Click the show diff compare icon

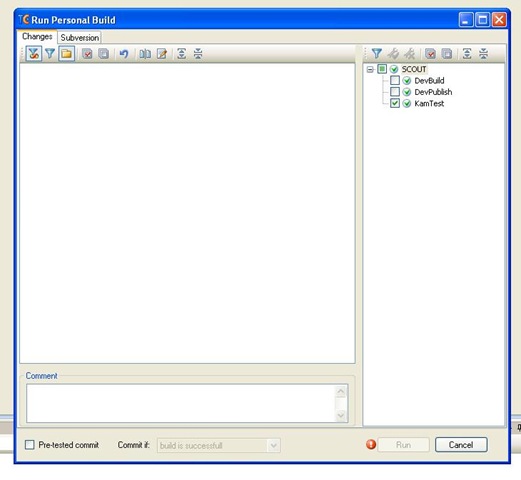pyautogui.click(x=145, y=54)
